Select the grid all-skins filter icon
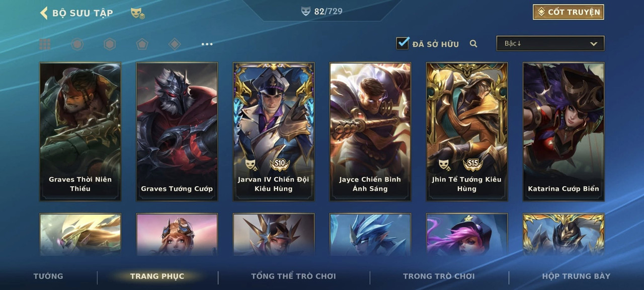Viewport: 644px width, 290px height. tap(45, 44)
